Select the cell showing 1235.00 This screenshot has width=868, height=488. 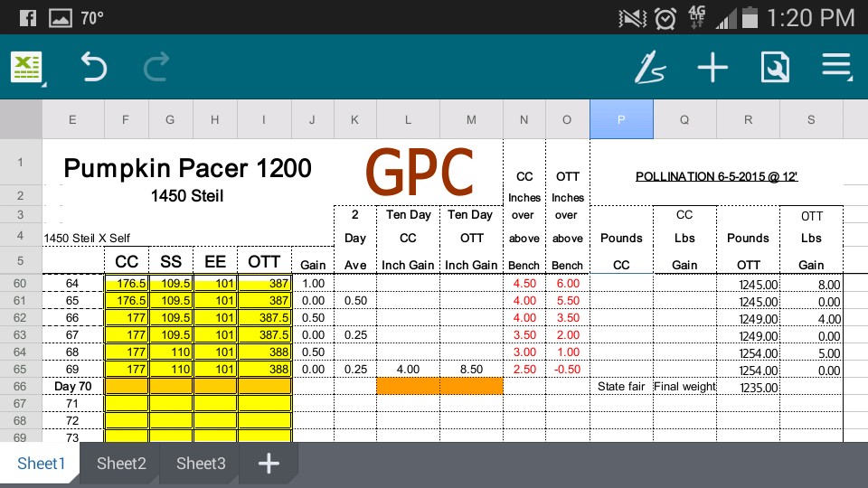748,387
